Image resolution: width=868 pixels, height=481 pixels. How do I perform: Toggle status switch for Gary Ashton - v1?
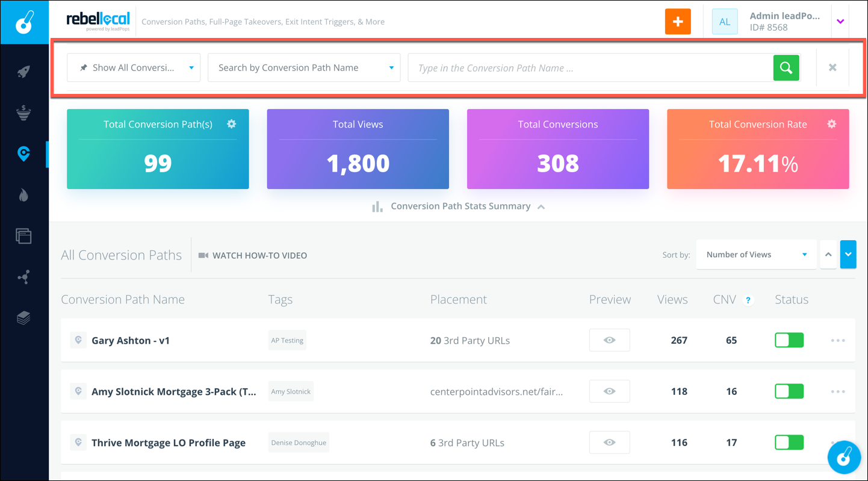pyautogui.click(x=789, y=340)
